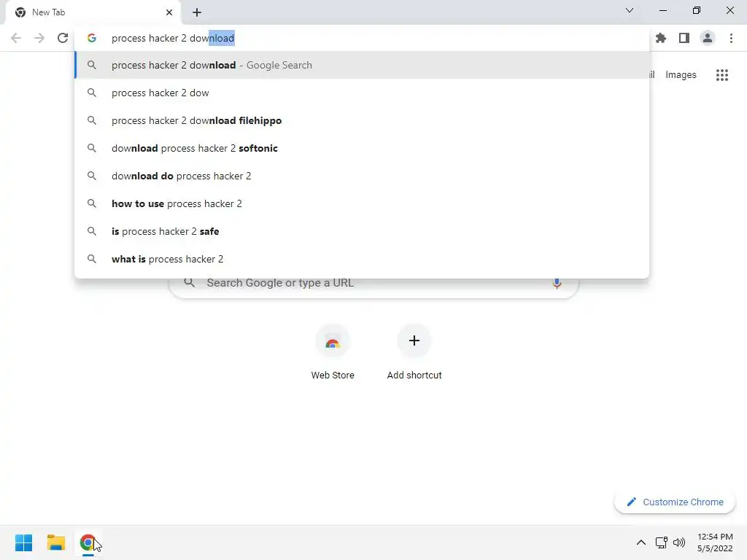The width and height of the screenshot is (747, 560).
Task: Click the omnibox text 'process hacker 2 download'
Action: (173, 38)
